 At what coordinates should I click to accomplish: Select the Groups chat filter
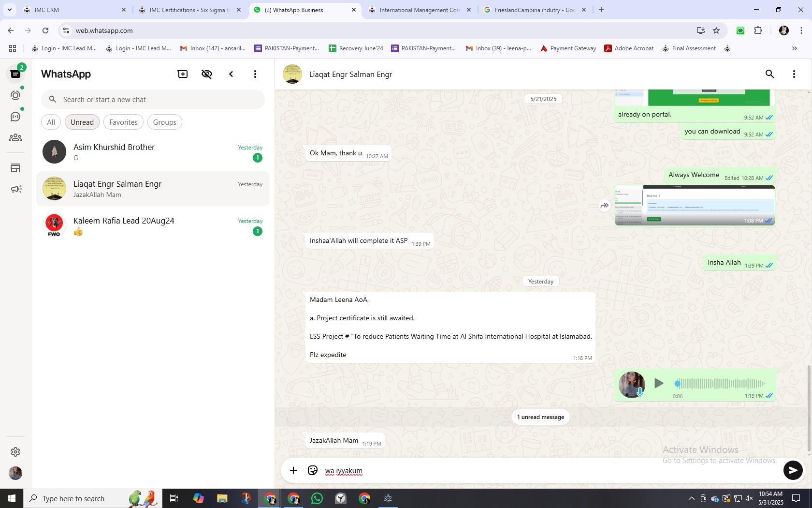click(164, 122)
